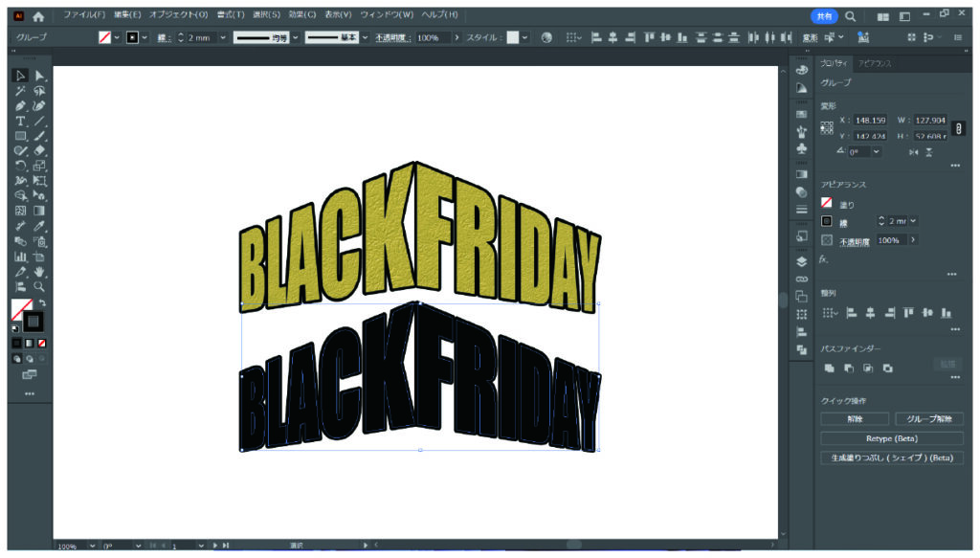Select the Selection tool in the toolbox

[20, 76]
